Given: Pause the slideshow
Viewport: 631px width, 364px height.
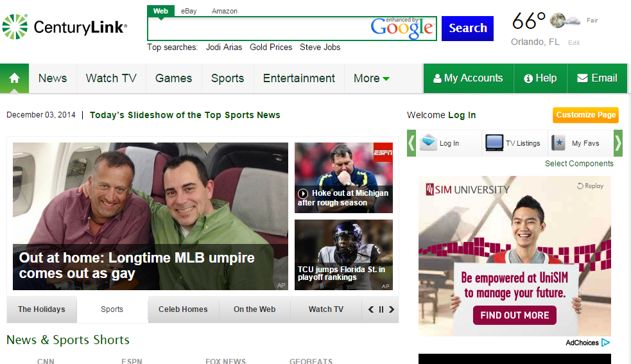Looking at the screenshot, I should [x=381, y=309].
